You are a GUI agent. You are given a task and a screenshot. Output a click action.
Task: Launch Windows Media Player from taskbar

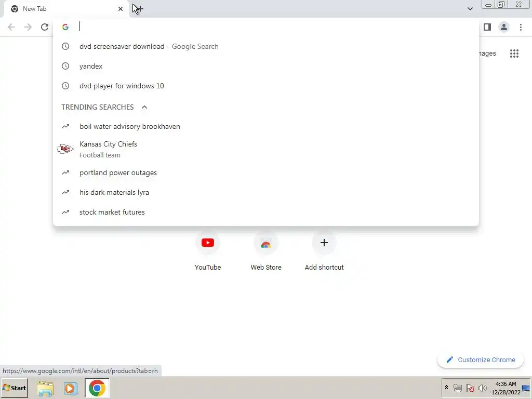pos(71,388)
